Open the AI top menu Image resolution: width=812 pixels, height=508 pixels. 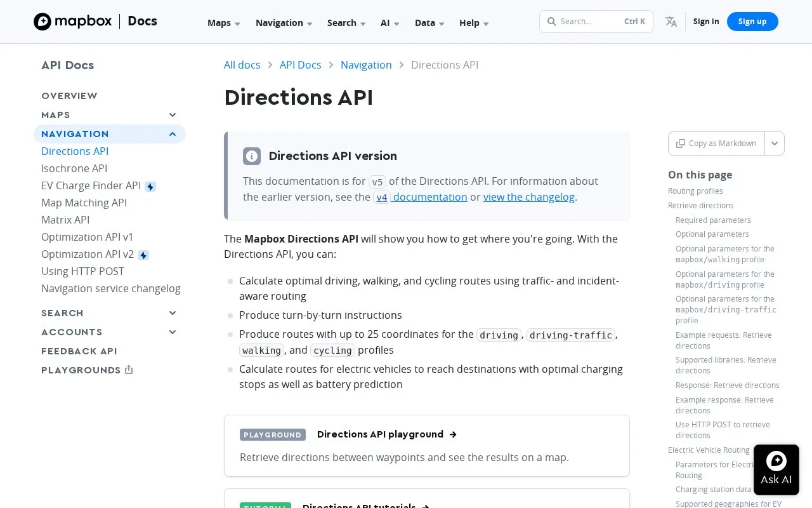click(x=390, y=23)
